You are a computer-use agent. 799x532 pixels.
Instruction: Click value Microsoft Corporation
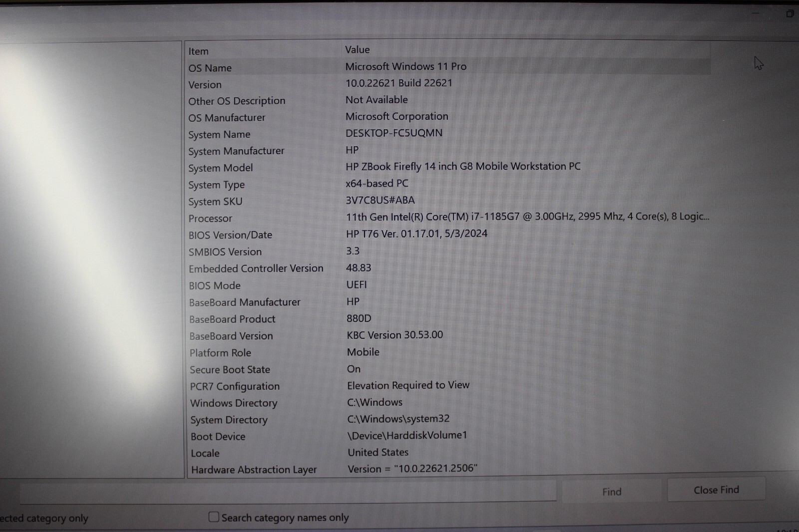point(397,116)
